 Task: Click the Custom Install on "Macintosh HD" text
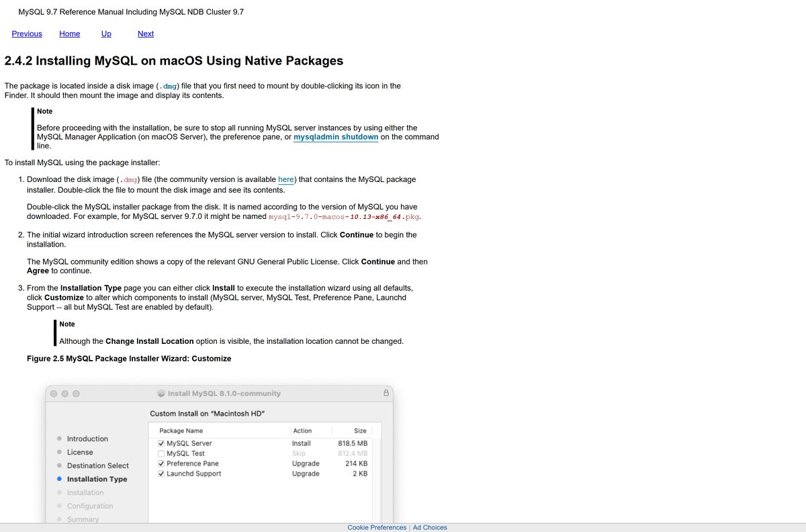point(207,413)
